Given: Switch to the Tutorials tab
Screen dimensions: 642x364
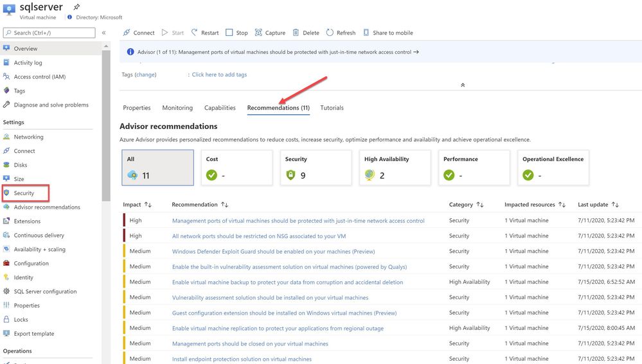Looking at the screenshot, I should coord(332,108).
